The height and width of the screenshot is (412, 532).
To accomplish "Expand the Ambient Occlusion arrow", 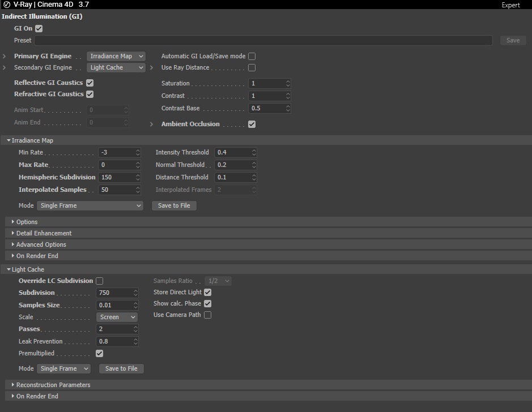I will coord(152,124).
